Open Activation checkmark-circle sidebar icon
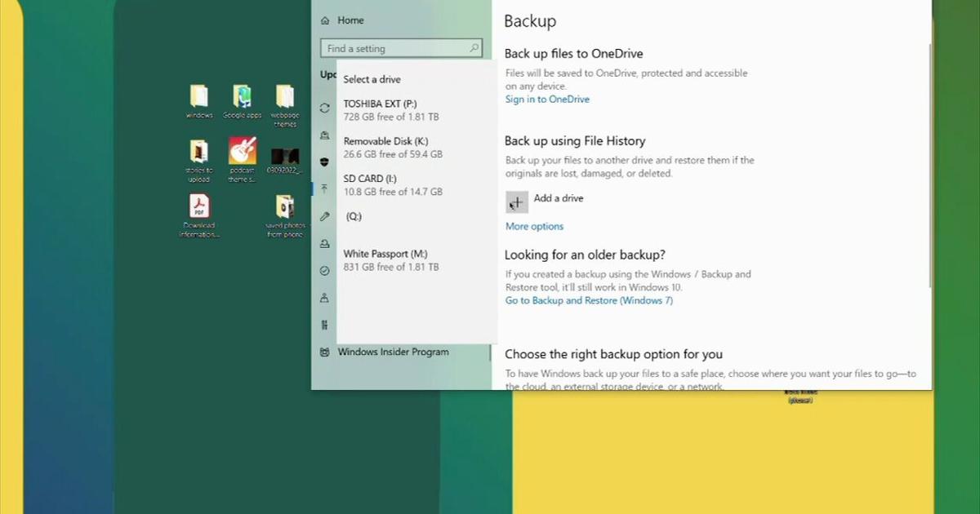This screenshot has width=980, height=514. pos(325,270)
